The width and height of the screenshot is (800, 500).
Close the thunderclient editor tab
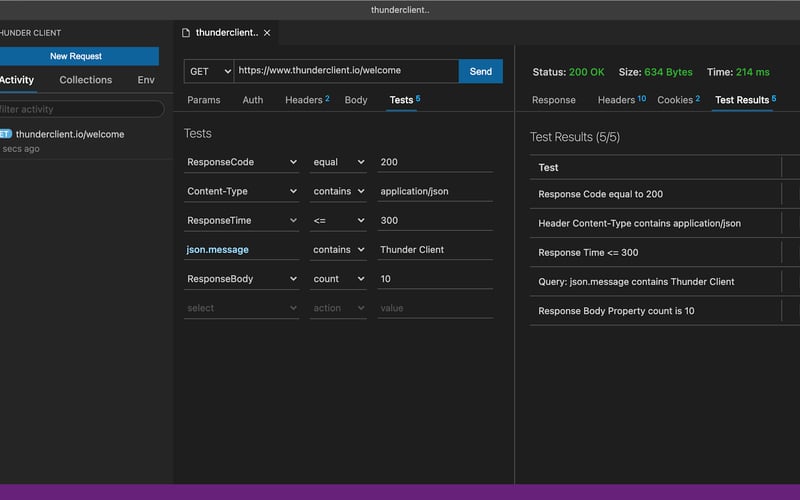coord(267,33)
